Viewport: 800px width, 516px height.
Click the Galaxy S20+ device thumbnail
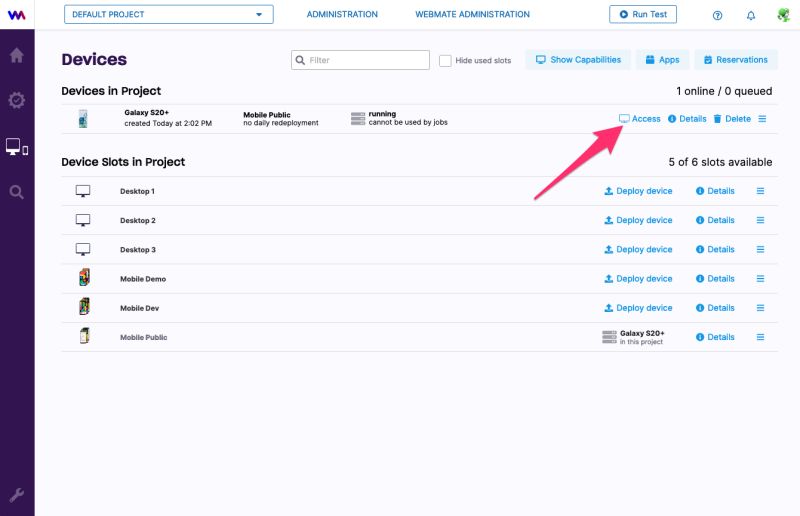pyautogui.click(x=83, y=118)
